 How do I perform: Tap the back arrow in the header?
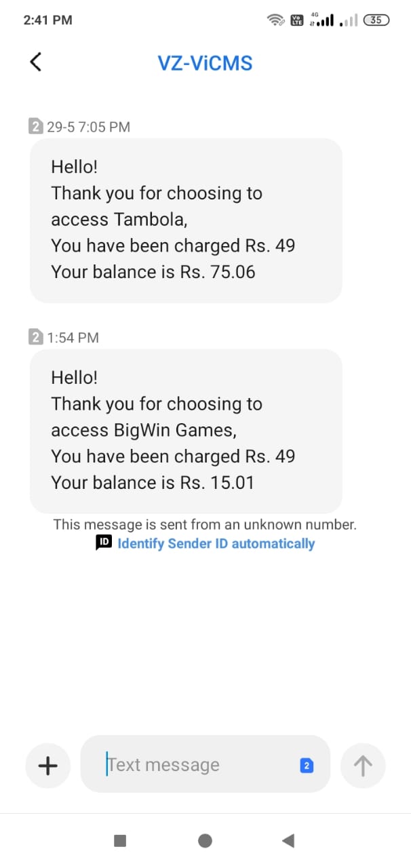pos(36,62)
